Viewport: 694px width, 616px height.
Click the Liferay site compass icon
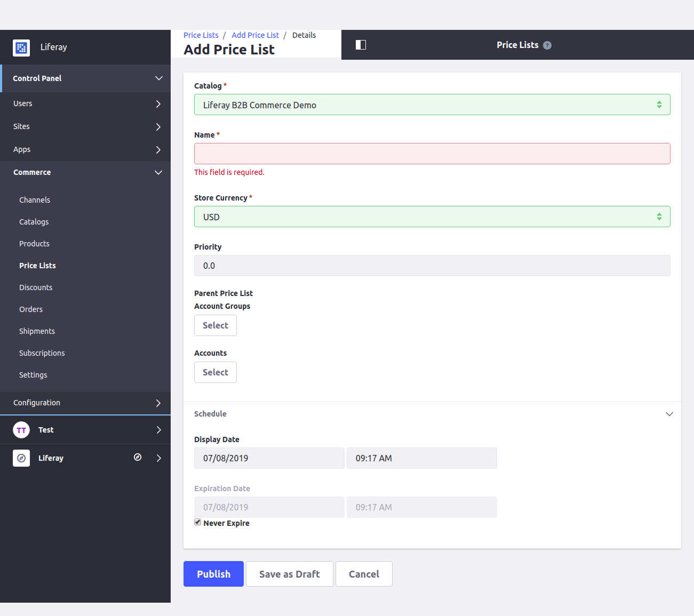coord(21,458)
